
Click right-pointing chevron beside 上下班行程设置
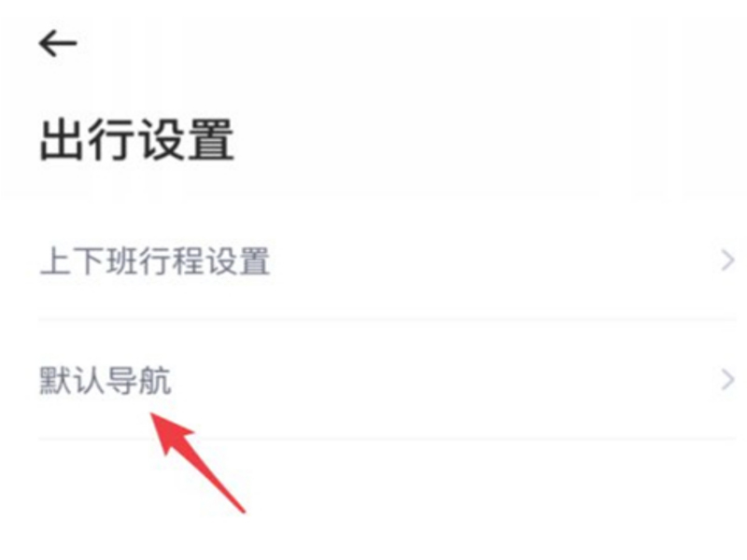click(727, 261)
